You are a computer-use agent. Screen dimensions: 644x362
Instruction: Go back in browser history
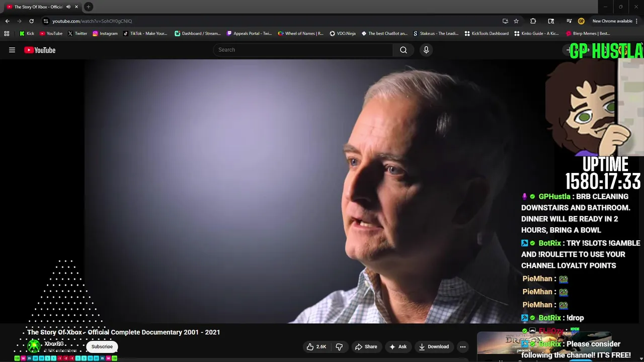[7, 21]
